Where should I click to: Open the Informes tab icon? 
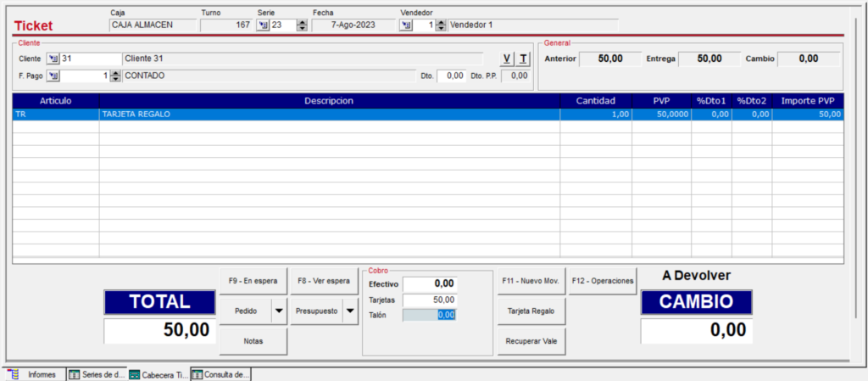tap(12, 374)
